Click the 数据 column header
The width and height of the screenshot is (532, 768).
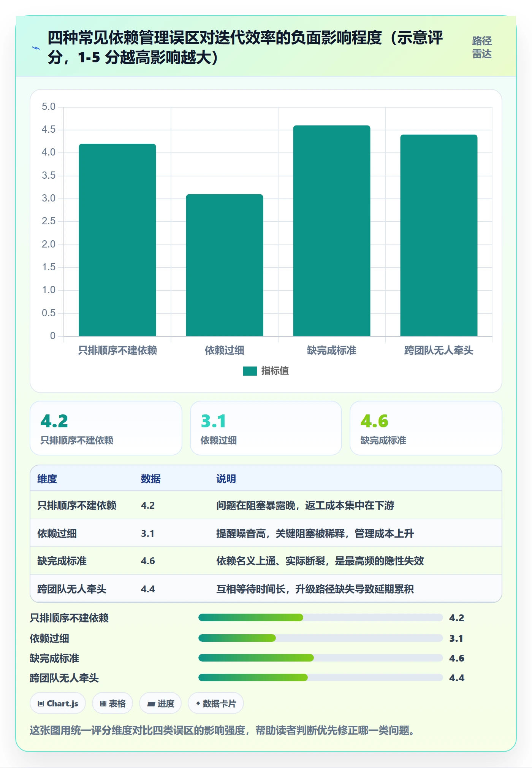151,479
